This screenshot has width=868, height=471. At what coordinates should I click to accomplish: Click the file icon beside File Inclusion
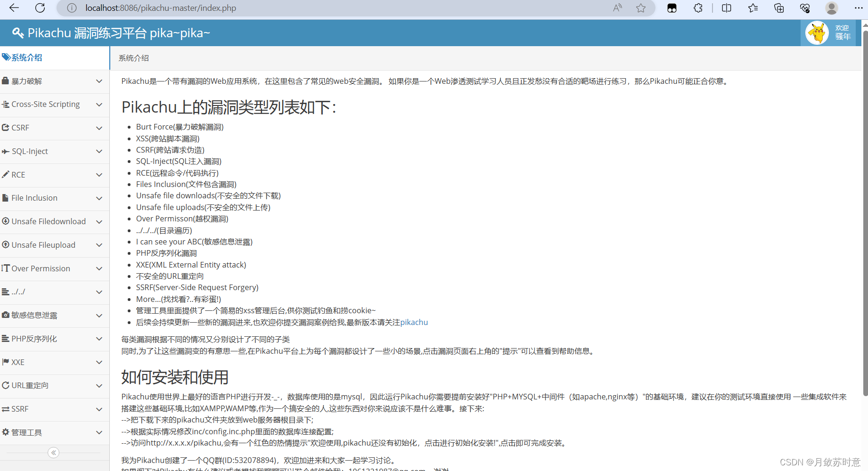[5, 198]
